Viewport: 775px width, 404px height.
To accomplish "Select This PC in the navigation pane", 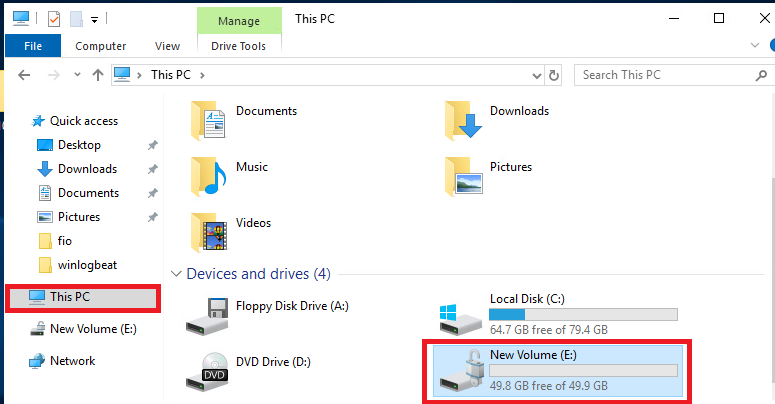I will tap(83, 297).
